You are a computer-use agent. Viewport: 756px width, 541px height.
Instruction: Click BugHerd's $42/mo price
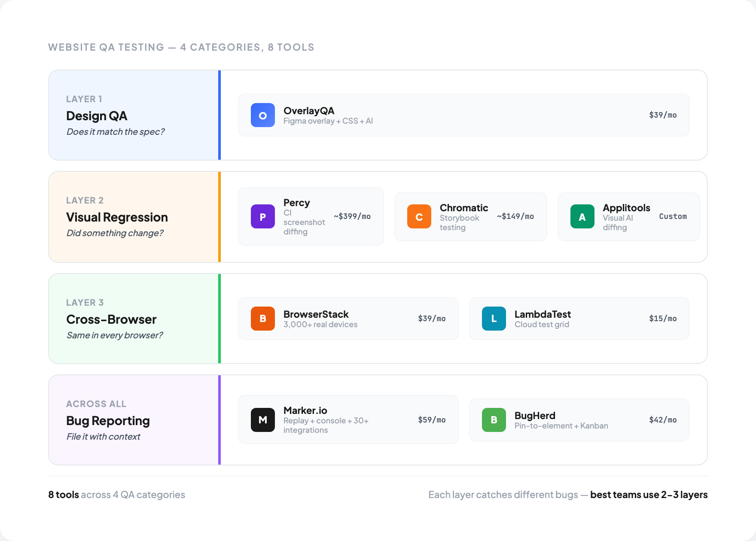pyautogui.click(x=663, y=420)
